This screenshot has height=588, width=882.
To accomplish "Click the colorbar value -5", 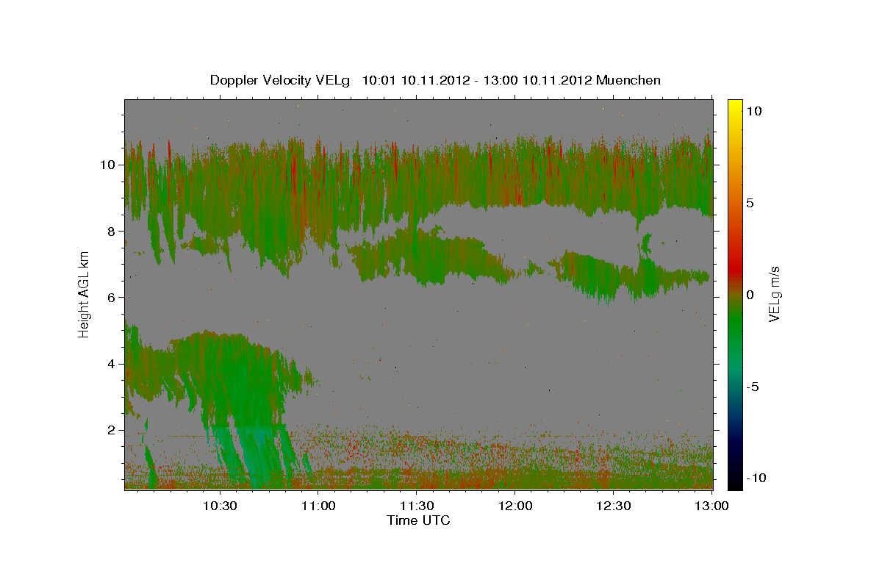I will (x=753, y=387).
